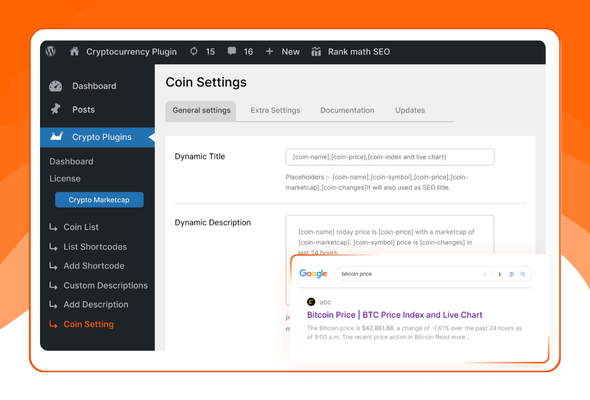Click the arrow icon beside Add Shortcode

click(53, 266)
